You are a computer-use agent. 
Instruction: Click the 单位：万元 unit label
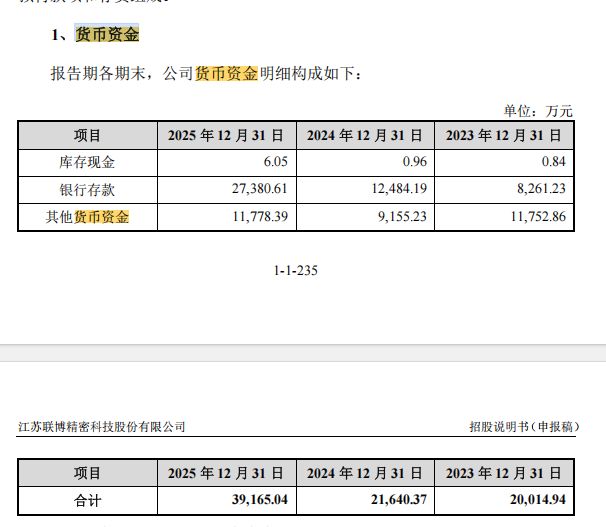click(x=538, y=111)
